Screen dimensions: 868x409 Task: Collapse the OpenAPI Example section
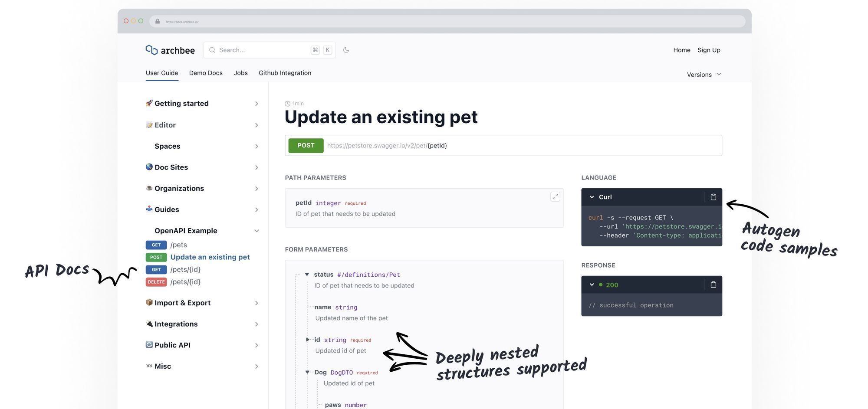click(x=256, y=231)
